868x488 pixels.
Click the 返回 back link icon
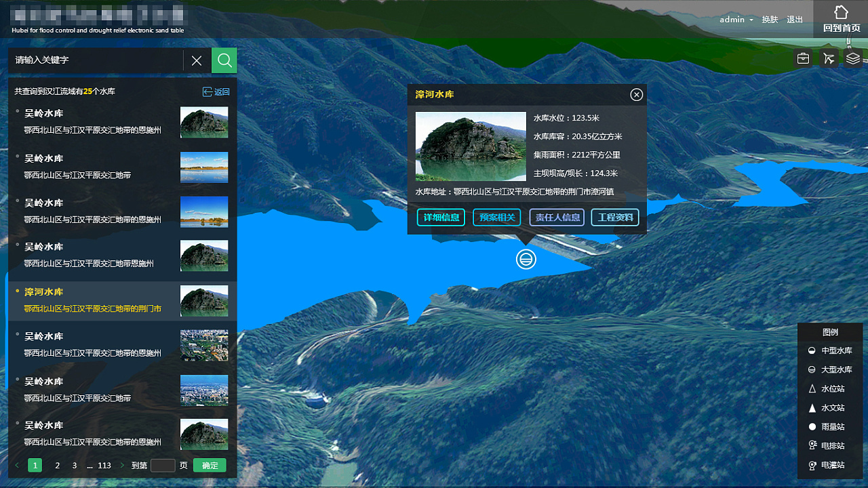(x=208, y=92)
